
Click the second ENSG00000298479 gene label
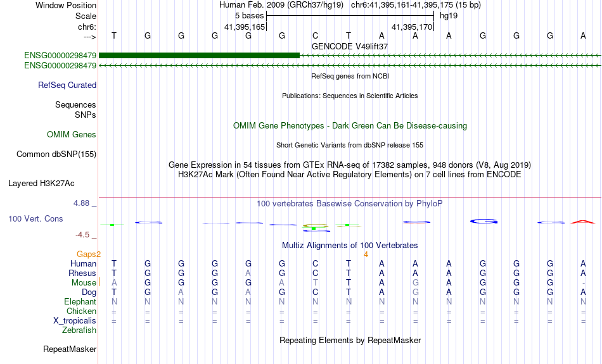click(60, 66)
